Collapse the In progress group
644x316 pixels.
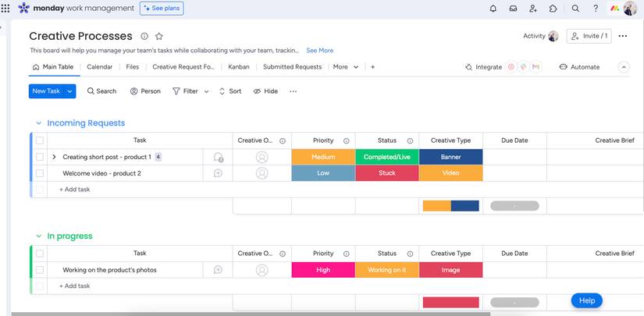point(38,236)
